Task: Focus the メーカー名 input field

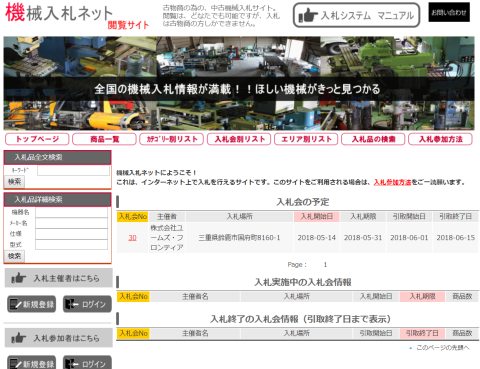Action: click(x=71, y=223)
